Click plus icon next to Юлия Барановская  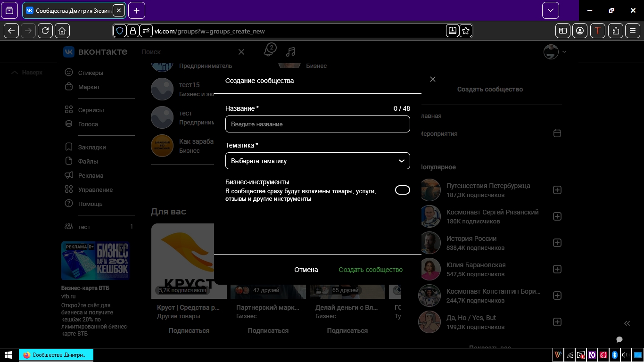557,269
